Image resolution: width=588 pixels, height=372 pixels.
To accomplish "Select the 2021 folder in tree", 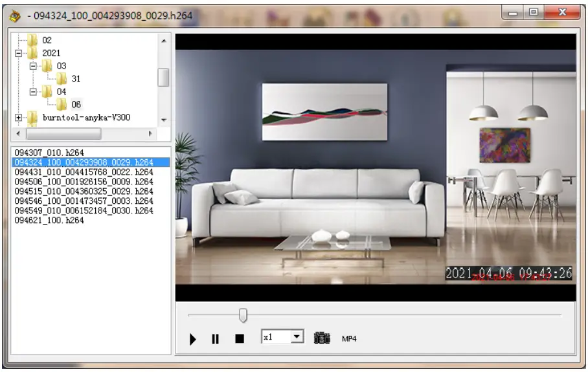I will click(x=51, y=53).
